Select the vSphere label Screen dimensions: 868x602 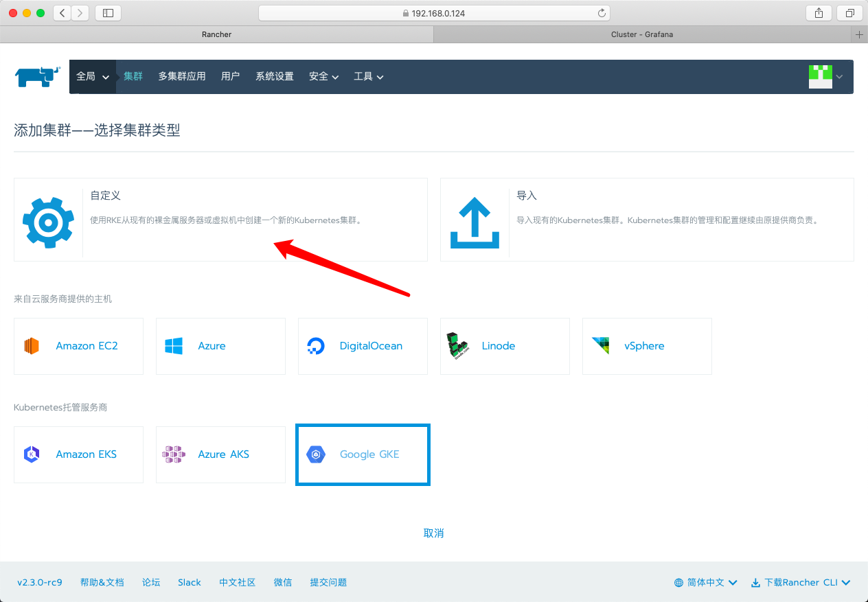[x=645, y=346]
